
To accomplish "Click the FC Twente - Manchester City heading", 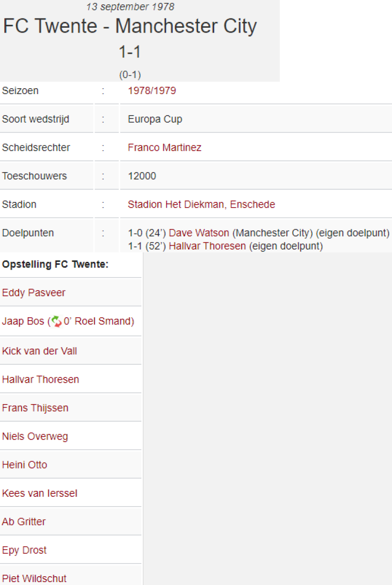I will tap(130, 26).
